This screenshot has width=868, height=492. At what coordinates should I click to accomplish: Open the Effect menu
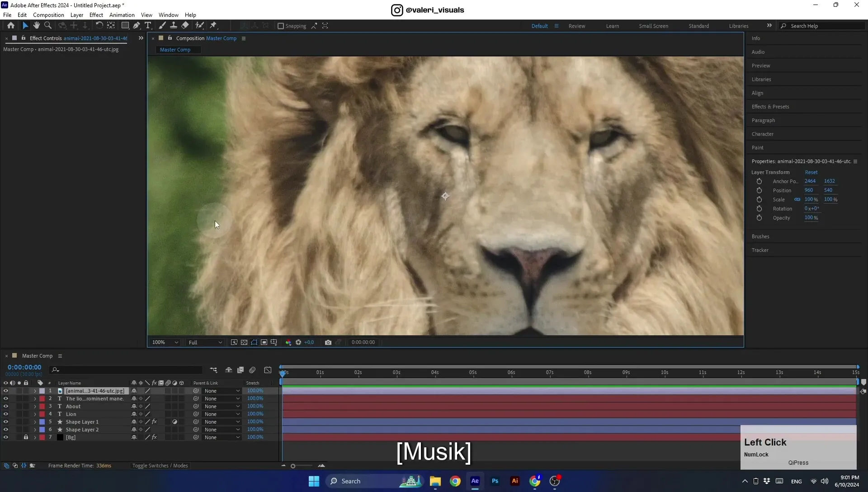tap(96, 15)
